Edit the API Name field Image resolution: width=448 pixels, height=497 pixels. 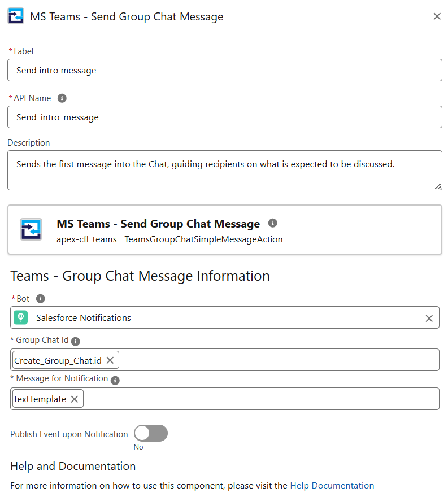point(225,117)
